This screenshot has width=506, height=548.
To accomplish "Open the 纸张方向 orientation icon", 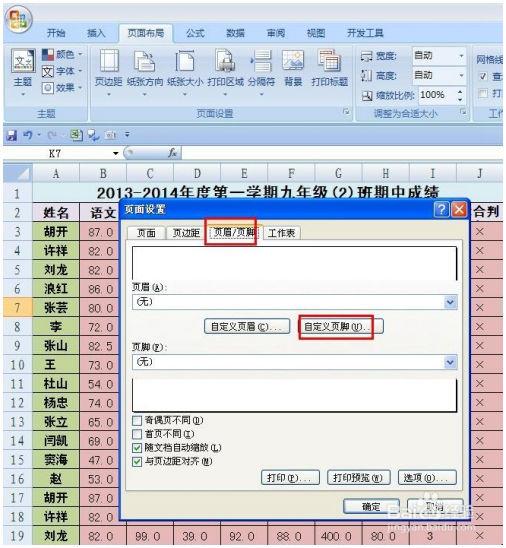I will (145, 69).
